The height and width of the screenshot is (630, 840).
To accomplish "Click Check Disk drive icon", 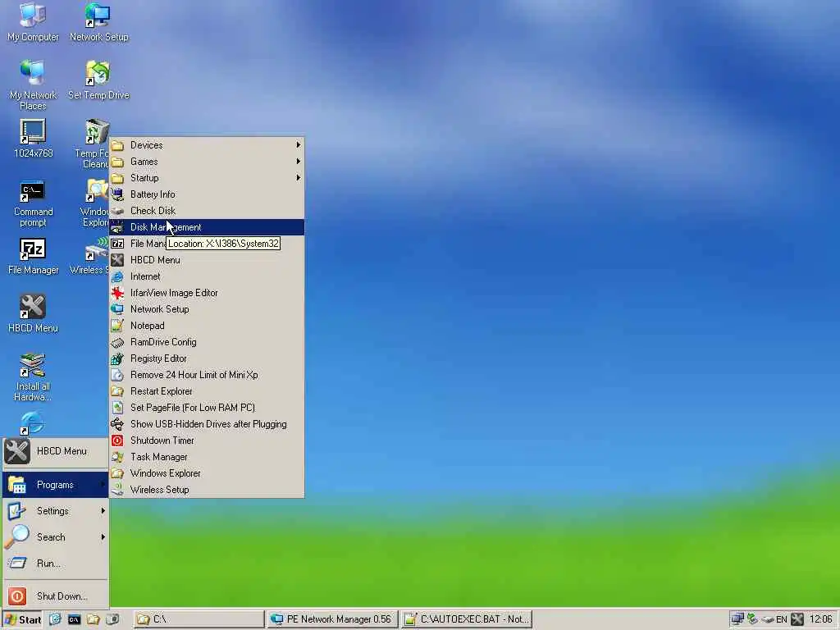I will [117, 211].
